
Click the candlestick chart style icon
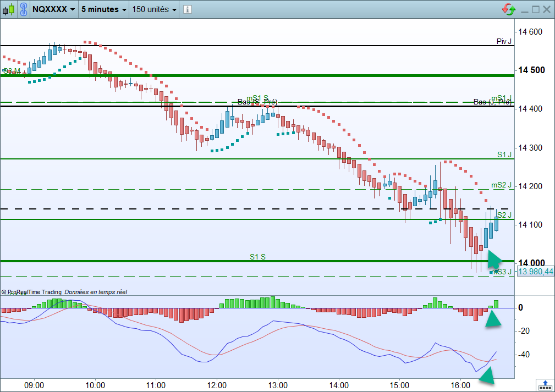click(8, 9)
